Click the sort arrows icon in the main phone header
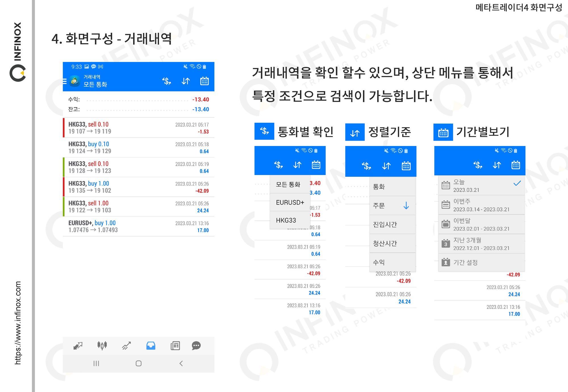Screen dimensions: 568x392 tap(186, 81)
